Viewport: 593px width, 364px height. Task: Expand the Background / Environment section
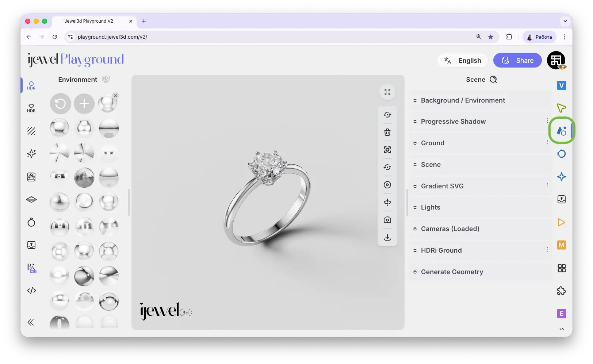[480, 100]
